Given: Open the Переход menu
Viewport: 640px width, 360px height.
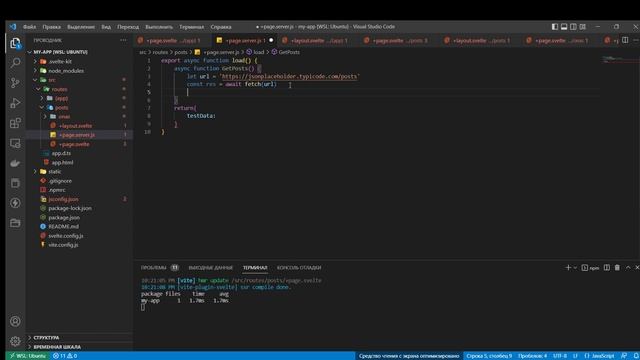Looking at the screenshot, I should coord(128,27).
